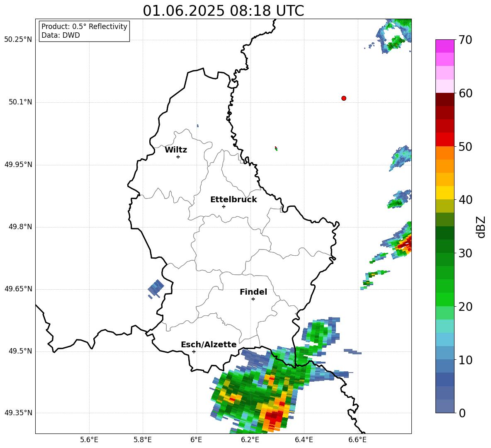Viewport: 491px width, 448px height.
Task: Click the Ettelbruck station cross marker
Action: coord(224,206)
